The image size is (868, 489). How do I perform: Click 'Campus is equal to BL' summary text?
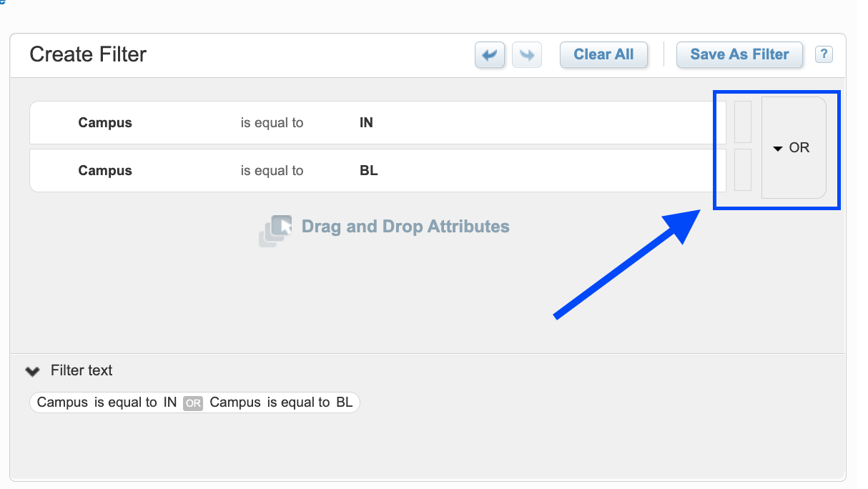click(281, 402)
